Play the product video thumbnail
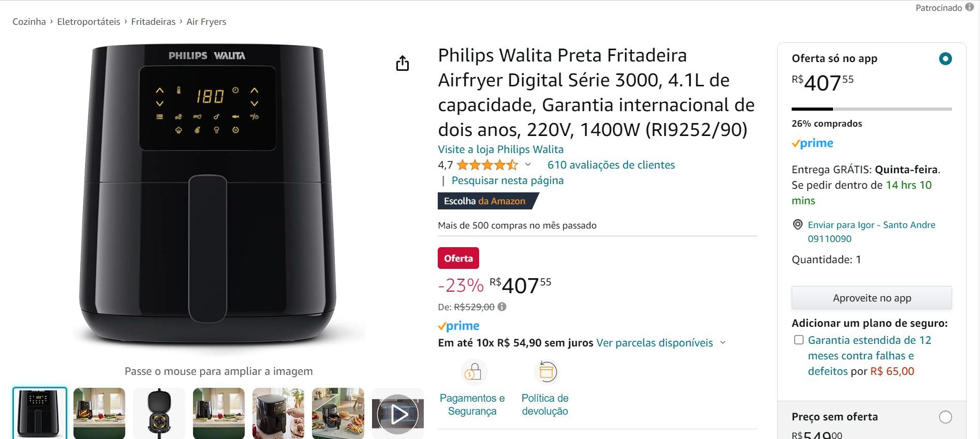This screenshot has width=980, height=439. pyautogui.click(x=398, y=414)
